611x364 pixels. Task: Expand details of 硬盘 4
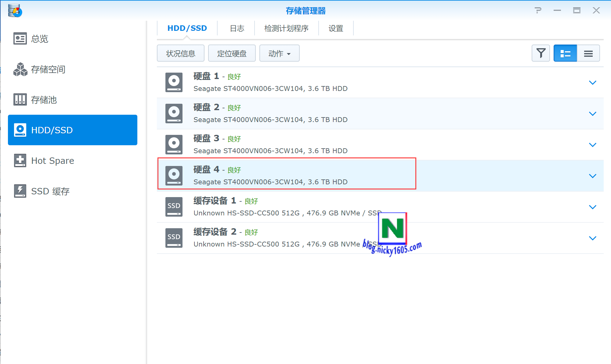tap(592, 176)
